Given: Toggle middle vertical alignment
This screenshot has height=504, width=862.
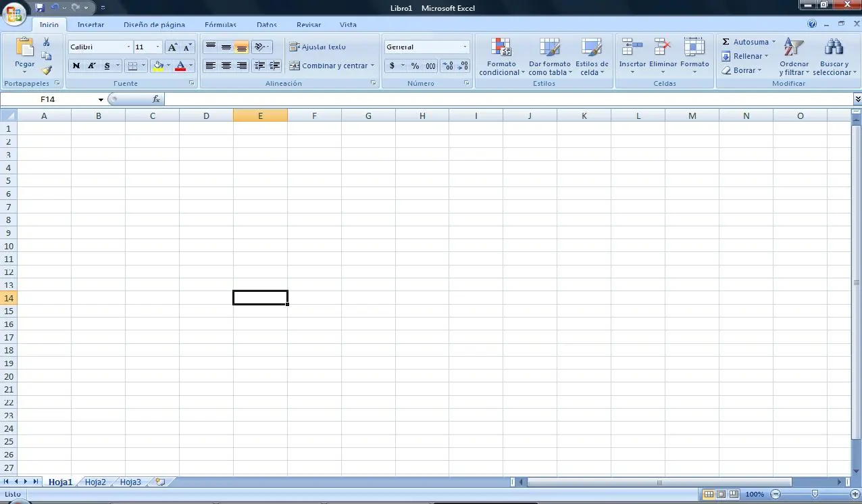Looking at the screenshot, I should [226, 47].
